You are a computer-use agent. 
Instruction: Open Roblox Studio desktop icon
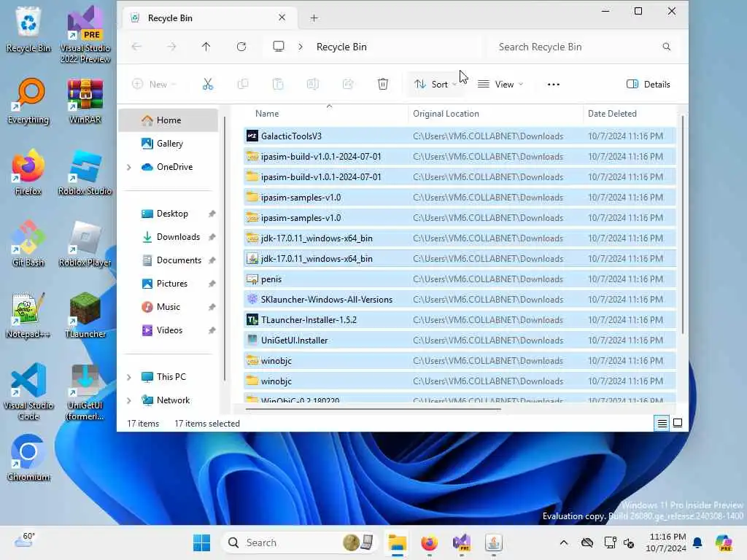tap(85, 172)
